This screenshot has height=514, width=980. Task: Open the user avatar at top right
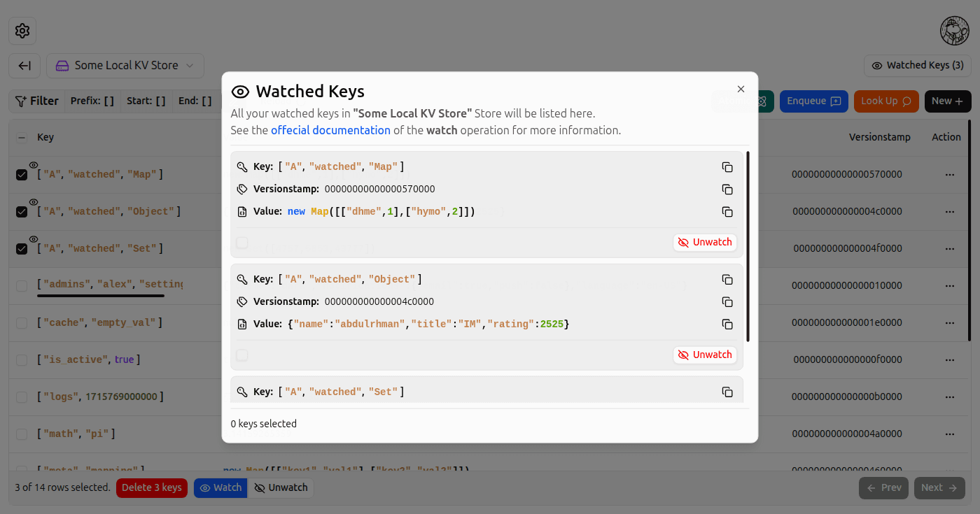[x=954, y=31]
